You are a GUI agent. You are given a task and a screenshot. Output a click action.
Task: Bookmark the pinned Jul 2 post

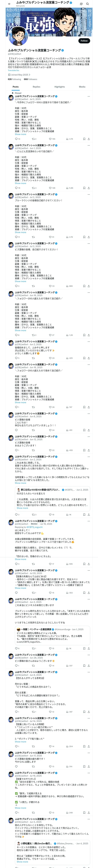point(84,139)
